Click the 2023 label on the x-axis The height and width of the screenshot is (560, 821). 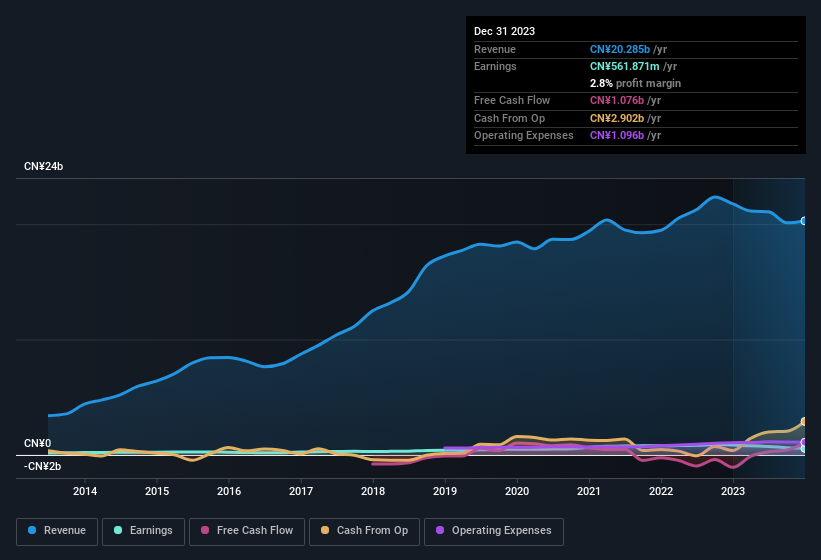(733, 491)
